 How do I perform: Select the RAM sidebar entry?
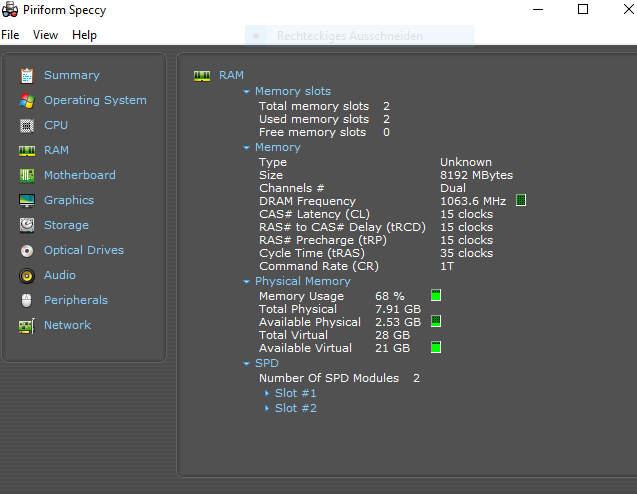pyautogui.click(x=56, y=150)
